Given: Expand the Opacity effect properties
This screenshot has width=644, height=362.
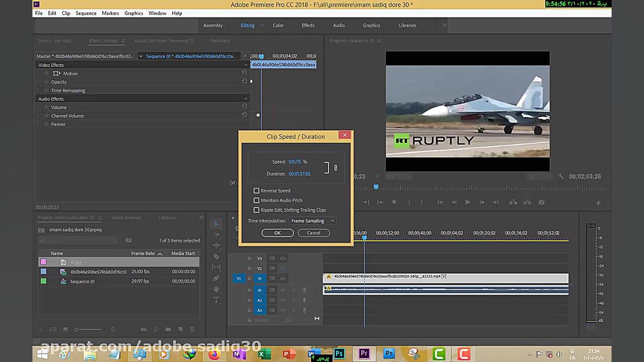Looking at the screenshot, I should (39, 82).
